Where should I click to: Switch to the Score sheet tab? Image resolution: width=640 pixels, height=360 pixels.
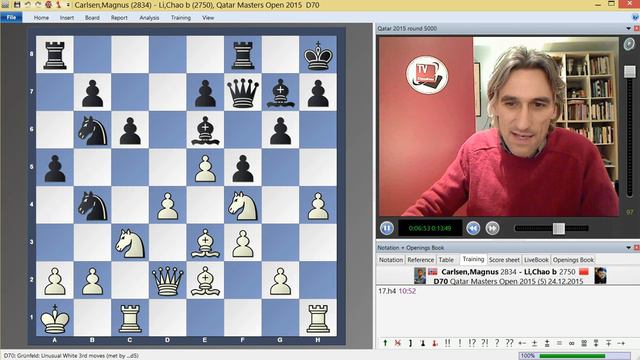[504, 260]
